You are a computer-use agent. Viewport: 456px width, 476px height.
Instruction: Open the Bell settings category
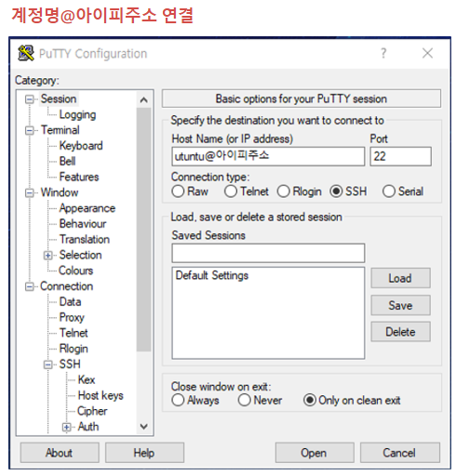point(67,162)
